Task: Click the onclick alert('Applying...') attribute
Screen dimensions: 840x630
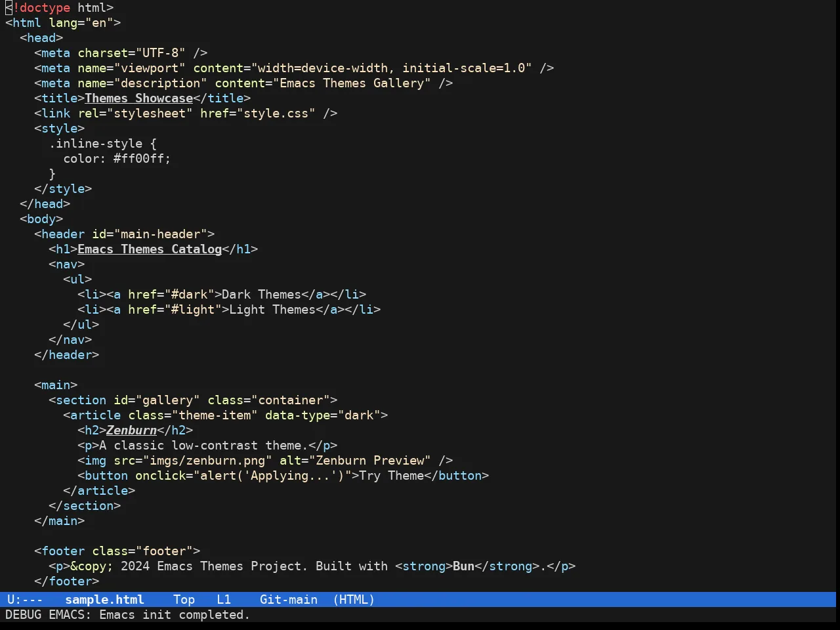Action: pos(243,475)
